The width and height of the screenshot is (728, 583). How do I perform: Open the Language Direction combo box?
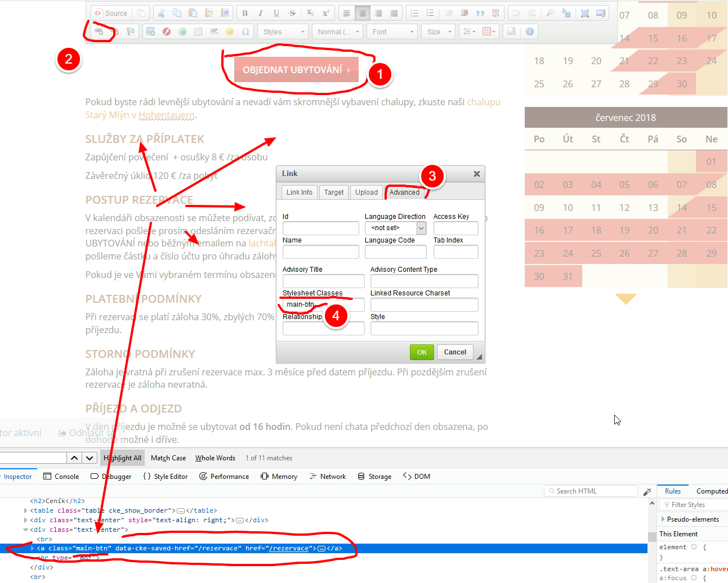coord(395,228)
